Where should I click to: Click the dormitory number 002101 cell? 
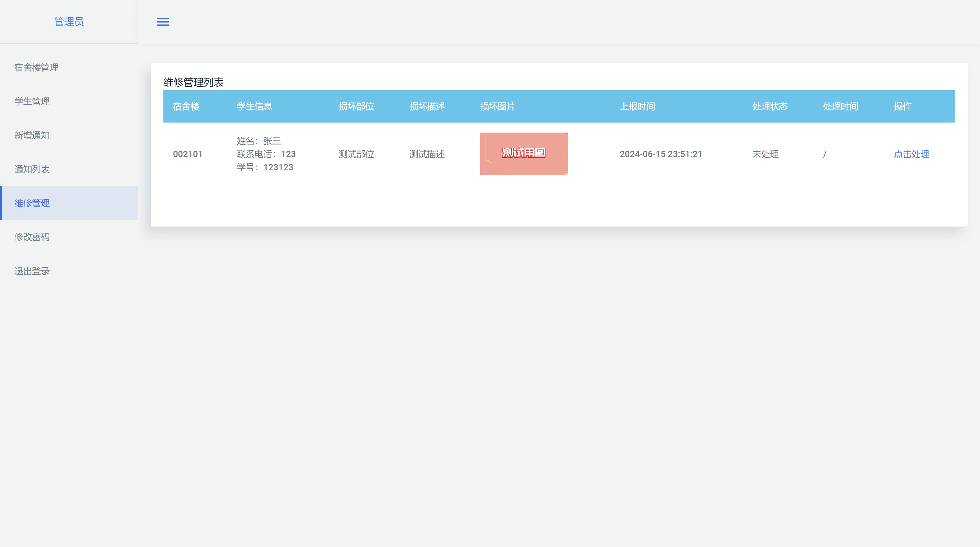pyautogui.click(x=188, y=154)
